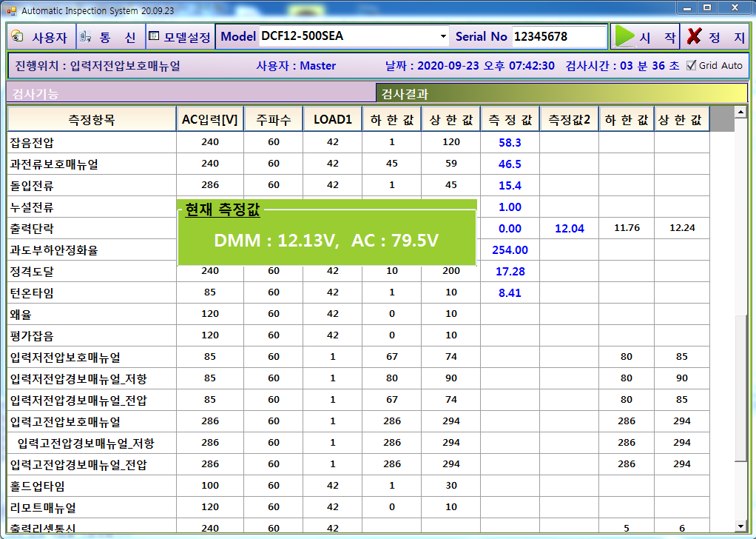Select the 정격도달 row label
Image resolution: width=756 pixels, height=539 pixels.
tap(32, 272)
